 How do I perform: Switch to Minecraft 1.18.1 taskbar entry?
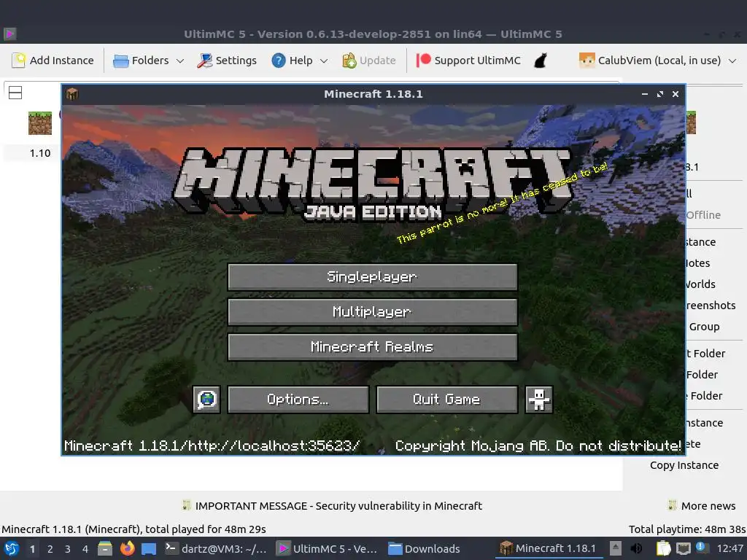(549, 548)
